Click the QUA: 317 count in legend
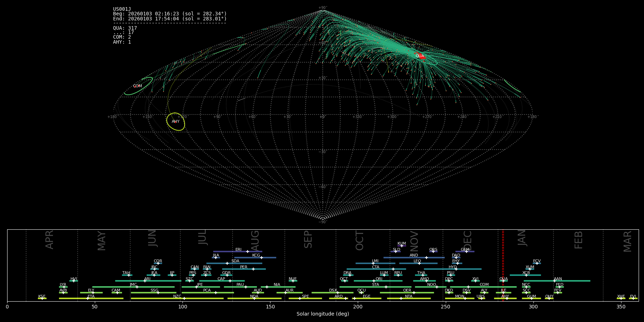This screenshot has width=644, height=322. [125, 28]
